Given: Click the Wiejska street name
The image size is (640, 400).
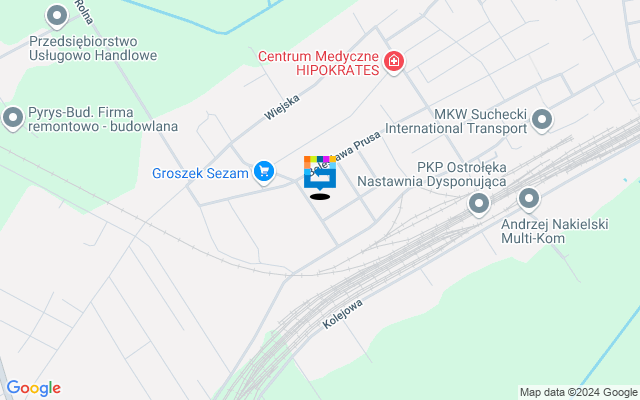Looking at the screenshot, I should [282, 107].
